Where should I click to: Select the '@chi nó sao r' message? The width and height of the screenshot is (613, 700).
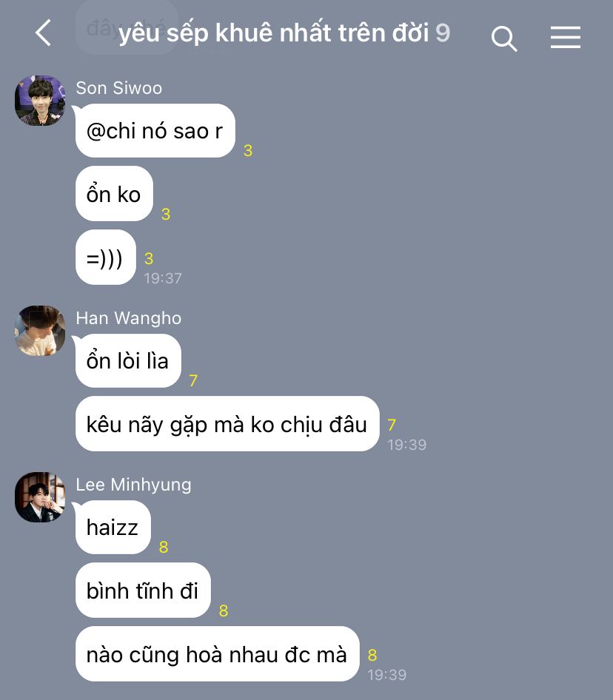(x=155, y=130)
